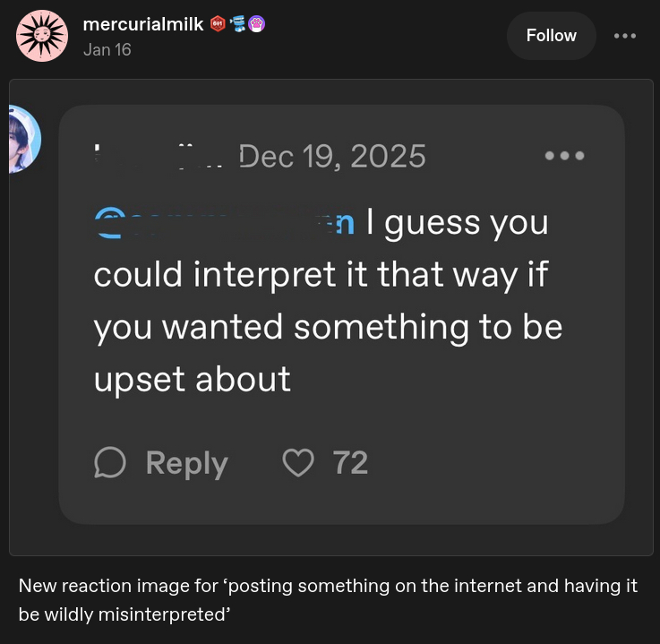Open the post's three-dot options menu
This screenshot has width=660, height=644.
click(624, 36)
